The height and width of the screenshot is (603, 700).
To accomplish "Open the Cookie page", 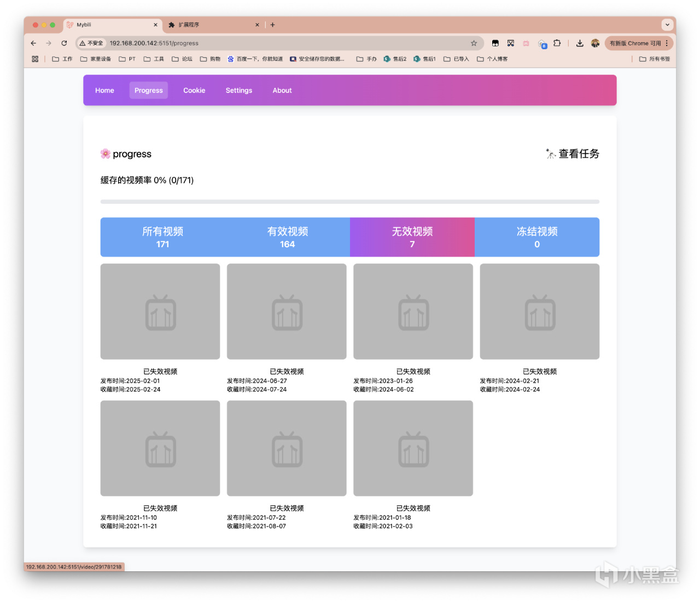I will (194, 91).
